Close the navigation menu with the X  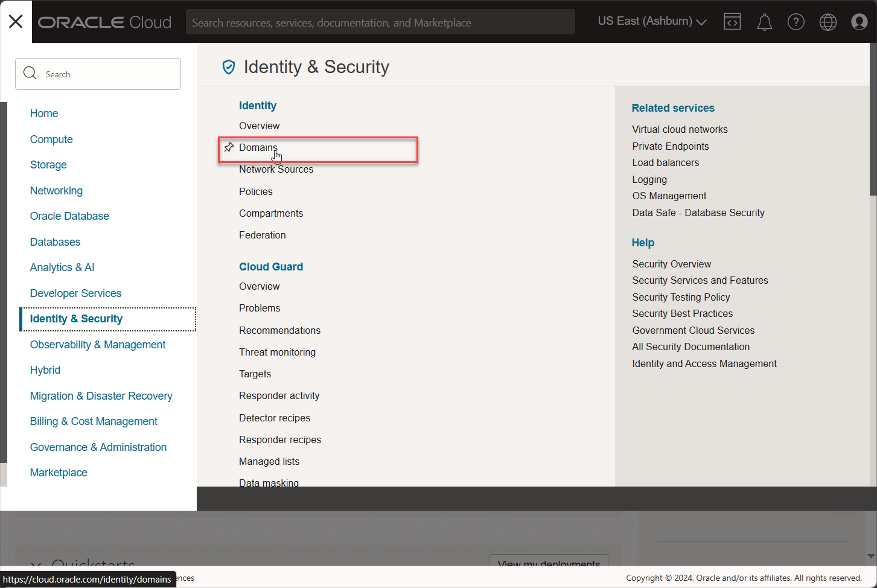pyautogui.click(x=15, y=21)
